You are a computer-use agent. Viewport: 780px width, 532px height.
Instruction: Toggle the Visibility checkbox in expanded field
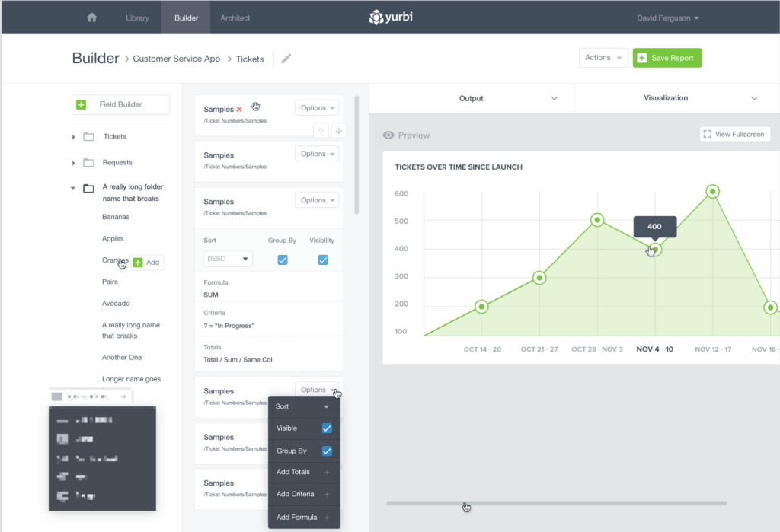(323, 260)
